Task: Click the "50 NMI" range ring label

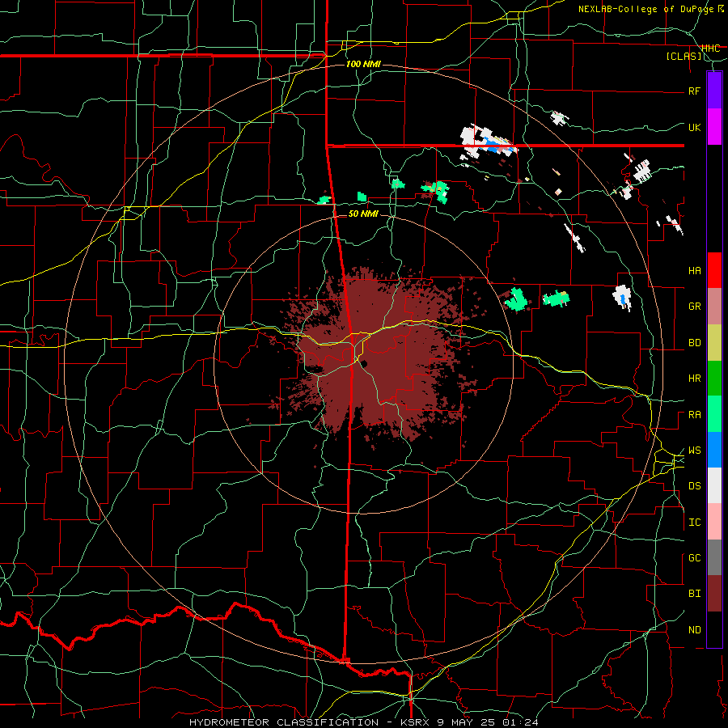Action: [x=363, y=214]
